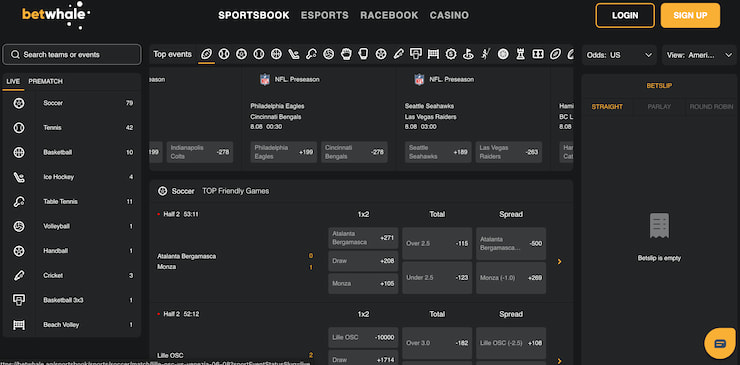Select the tennis ball icon in sports bar

click(x=259, y=54)
